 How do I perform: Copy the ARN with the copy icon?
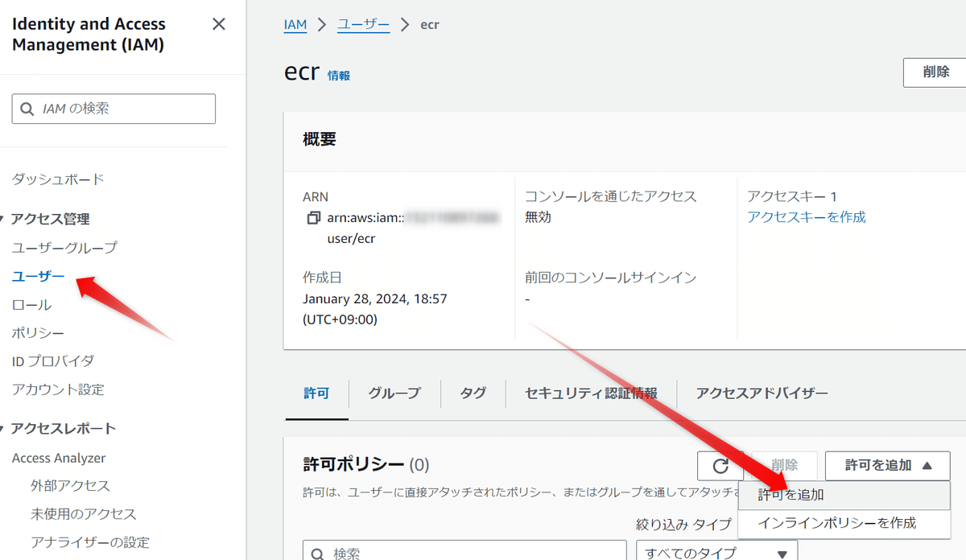point(313,218)
